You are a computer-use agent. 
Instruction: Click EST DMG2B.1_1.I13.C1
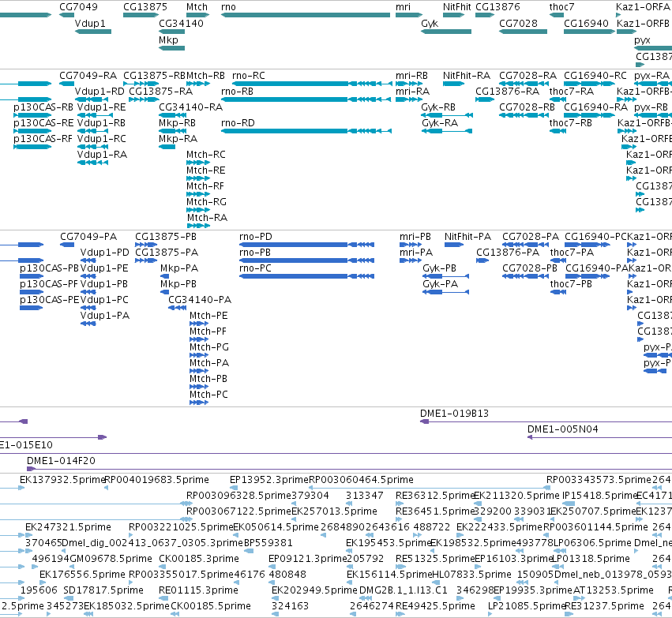(x=404, y=590)
